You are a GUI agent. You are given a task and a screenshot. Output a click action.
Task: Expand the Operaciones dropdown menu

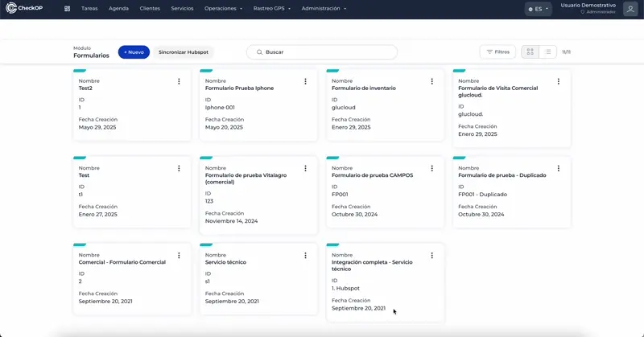[224, 9]
